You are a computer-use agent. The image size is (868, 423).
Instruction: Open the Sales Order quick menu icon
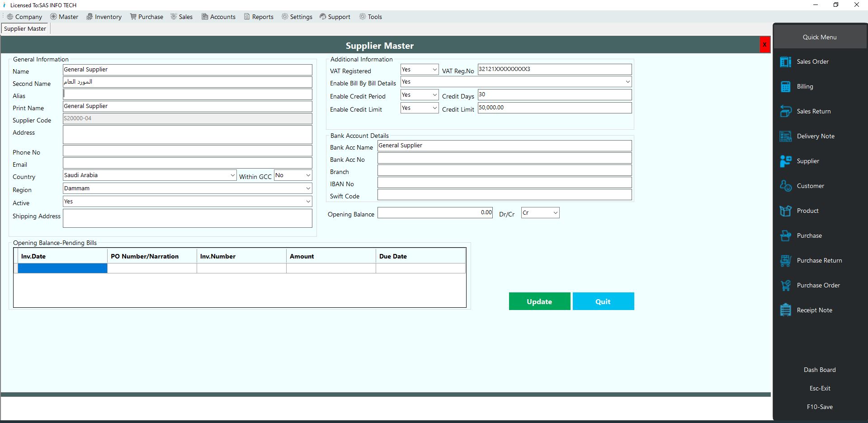[785, 62]
